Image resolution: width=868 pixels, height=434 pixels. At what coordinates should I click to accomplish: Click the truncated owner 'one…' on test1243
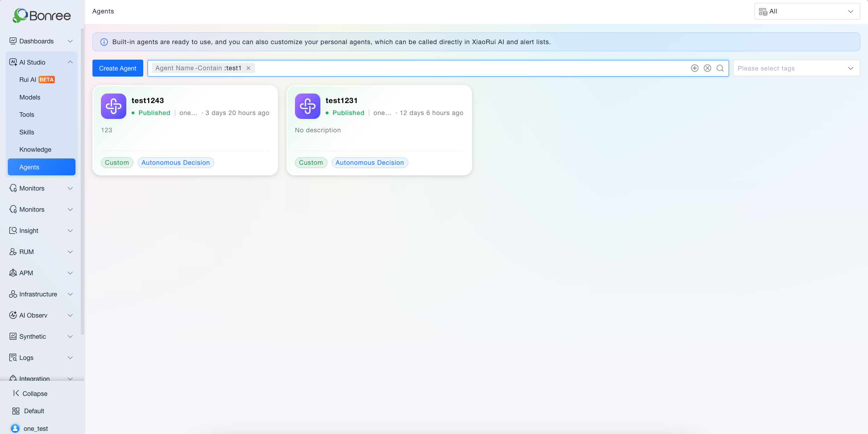pyautogui.click(x=188, y=113)
